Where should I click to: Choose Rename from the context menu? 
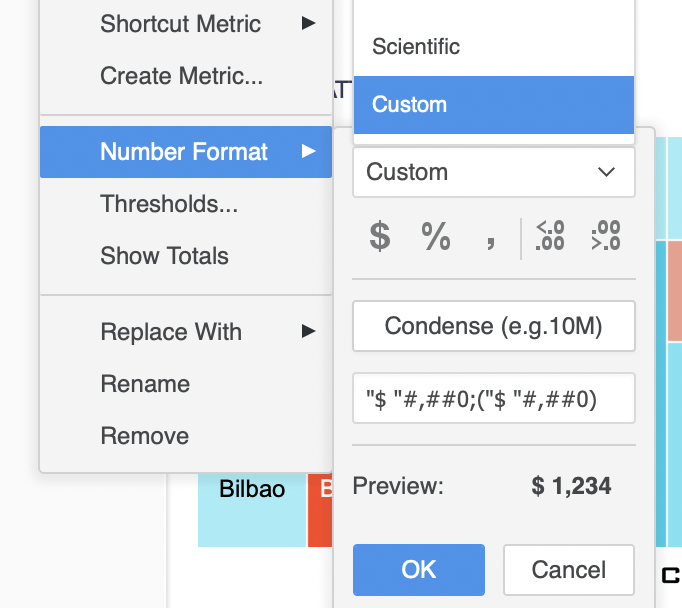pos(145,384)
